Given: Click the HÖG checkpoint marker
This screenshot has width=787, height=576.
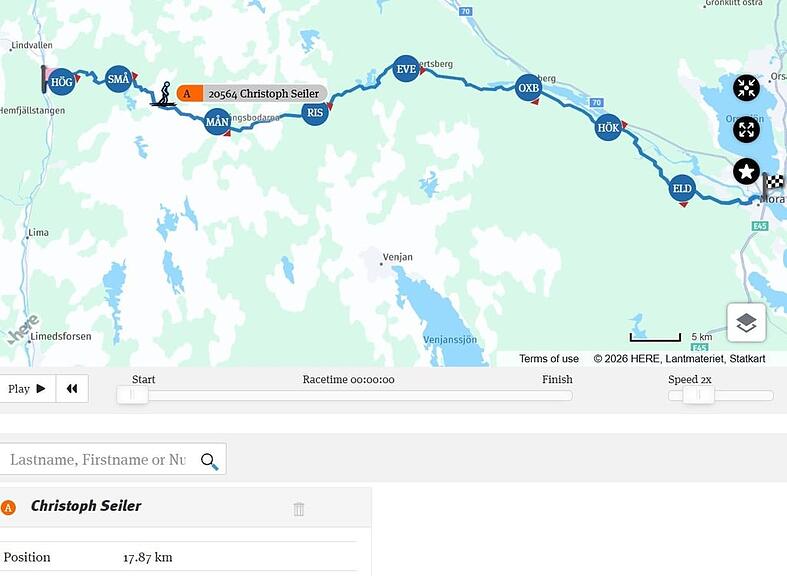Looking at the screenshot, I should click(x=62, y=81).
